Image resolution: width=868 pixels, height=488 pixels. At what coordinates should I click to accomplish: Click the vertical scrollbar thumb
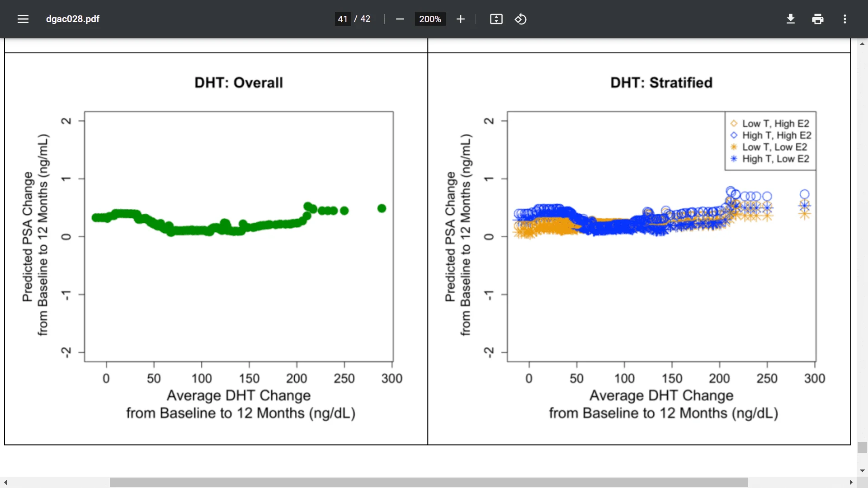point(862,447)
